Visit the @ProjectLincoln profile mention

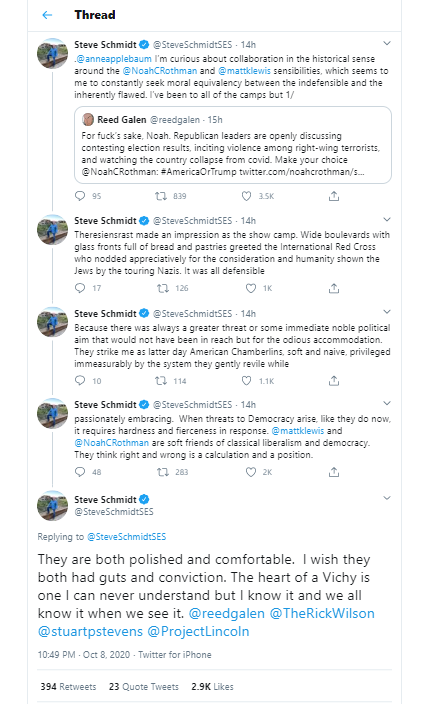pyautogui.click(x=198, y=631)
